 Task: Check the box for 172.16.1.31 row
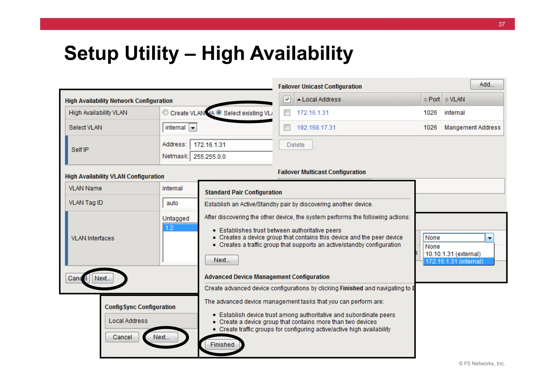287,112
